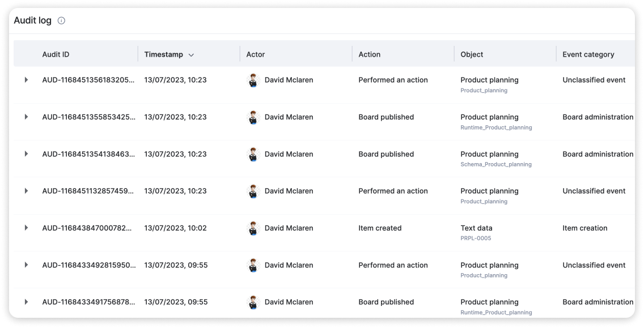Click the actor avatar in the Item created row
The width and height of the screenshot is (644, 328).
(x=253, y=228)
